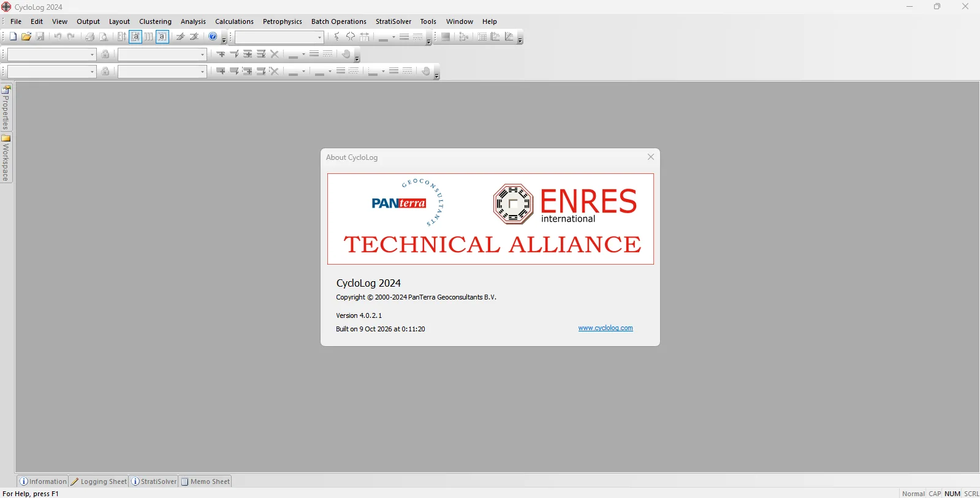
Task: Switch to the Memo Sheet tab
Action: pyautogui.click(x=205, y=481)
